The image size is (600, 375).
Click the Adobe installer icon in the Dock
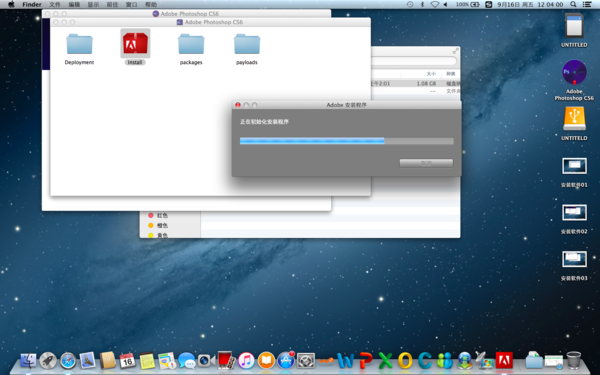[504, 360]
